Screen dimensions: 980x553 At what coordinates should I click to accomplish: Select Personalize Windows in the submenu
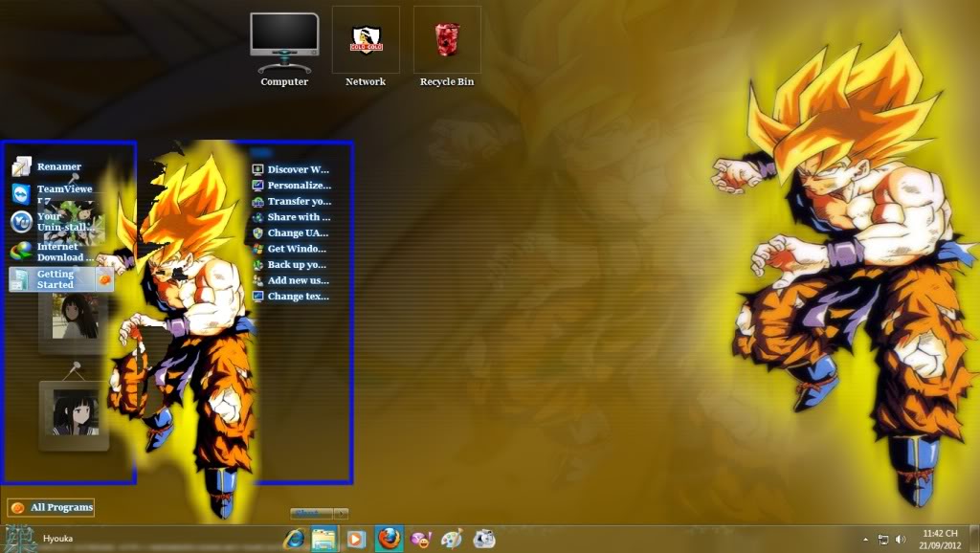click(299, 185)
